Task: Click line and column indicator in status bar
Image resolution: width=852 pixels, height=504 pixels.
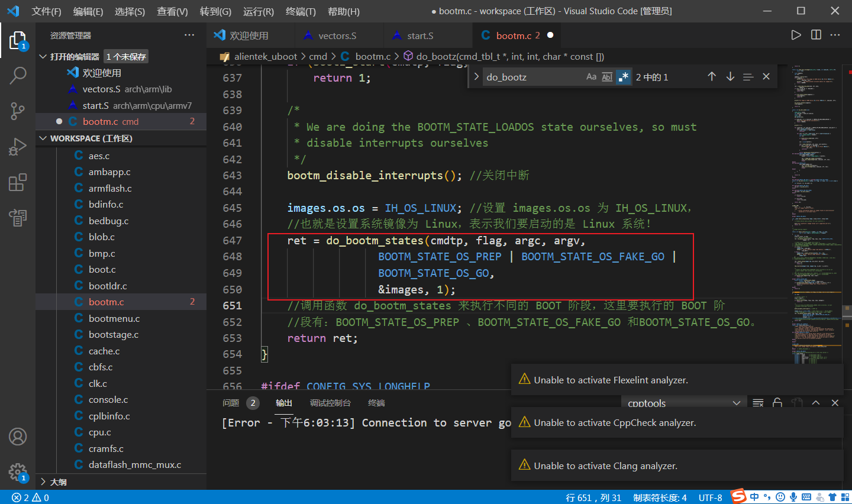Action: point(593,497)
